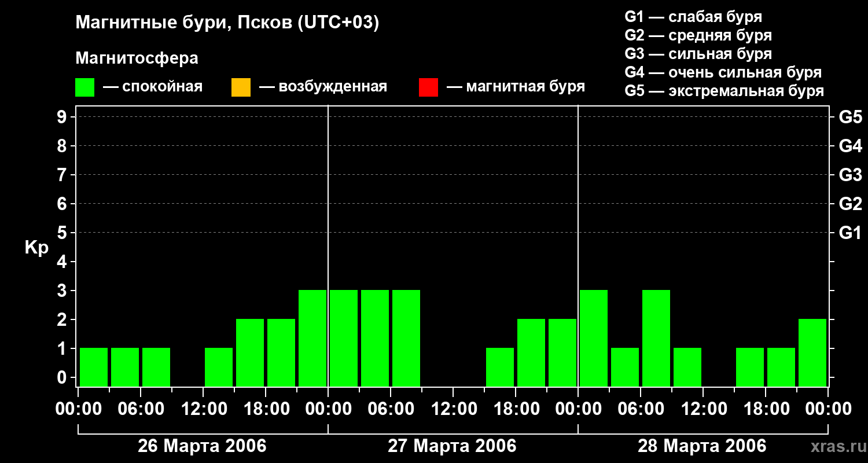Select the 'Магнитосфера' heading
Screen dimensions: 868x463
click(x=137, y=58)
